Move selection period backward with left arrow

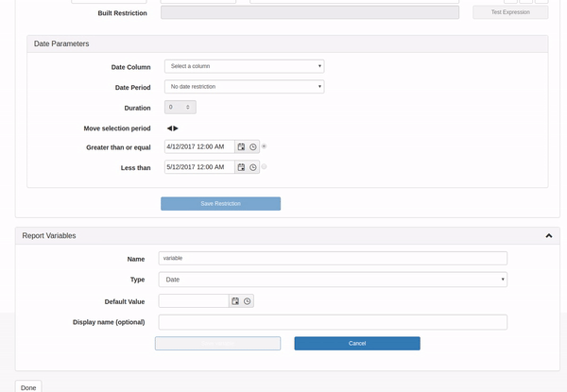pyautogui.click(x=170, y=128)
